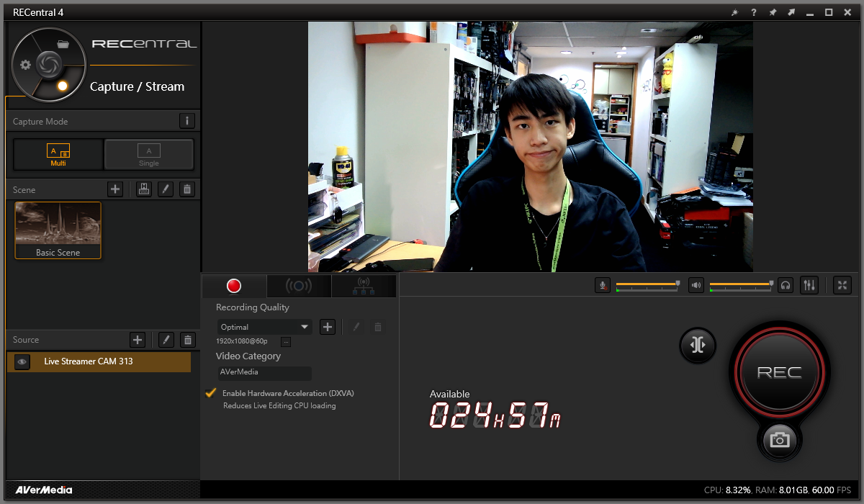Image resolution: width=864 pixels, height=504 pixels.
Task: Toggle headphone audio monitoring
Action: [786, 285]
